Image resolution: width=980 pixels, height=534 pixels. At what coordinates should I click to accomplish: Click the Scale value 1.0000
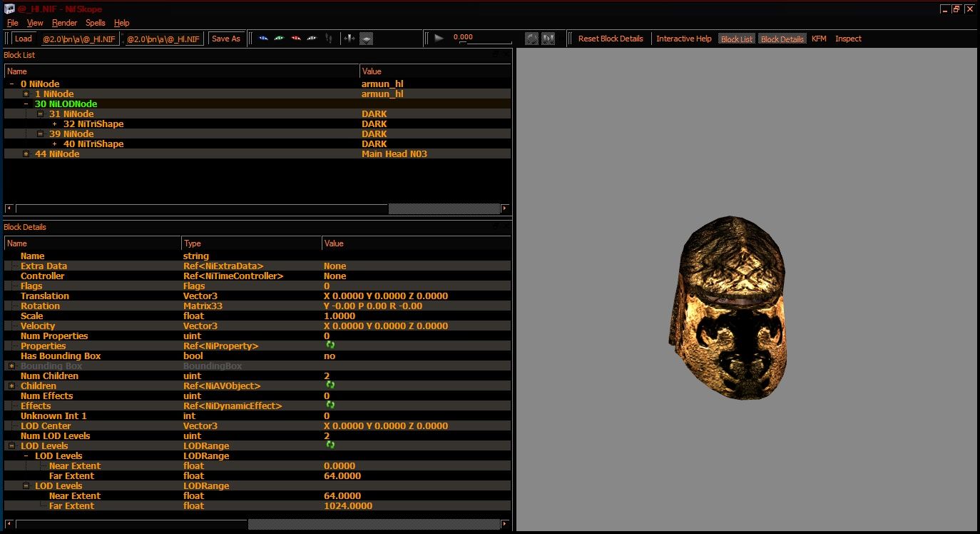click(340, 316)
